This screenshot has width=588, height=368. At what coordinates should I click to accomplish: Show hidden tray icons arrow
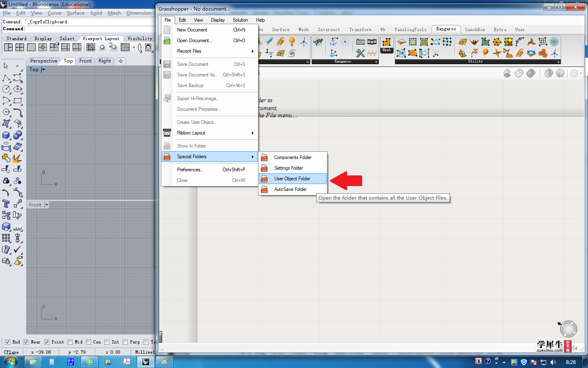tap(504, 362)
